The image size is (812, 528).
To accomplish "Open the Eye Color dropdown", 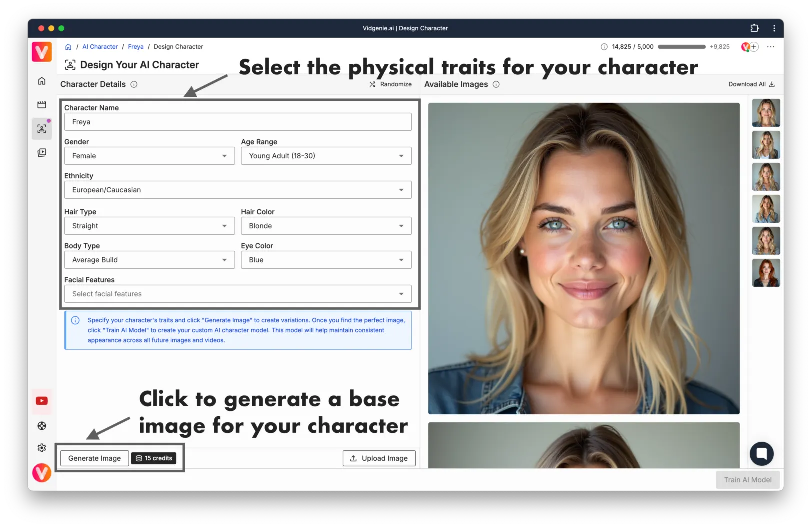I will [326, 260].
